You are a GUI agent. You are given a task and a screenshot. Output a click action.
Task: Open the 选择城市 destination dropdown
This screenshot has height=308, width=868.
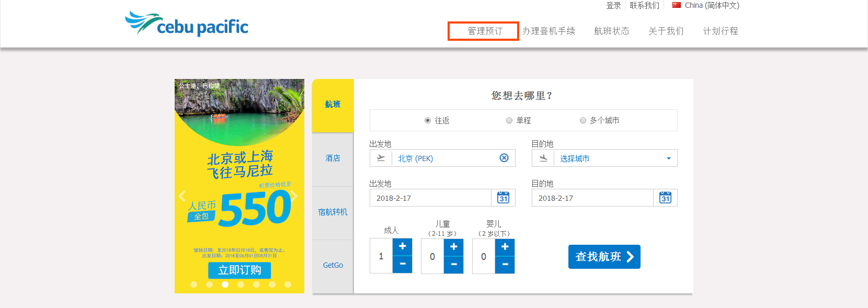pyautogui.click(x=604, y=158)
